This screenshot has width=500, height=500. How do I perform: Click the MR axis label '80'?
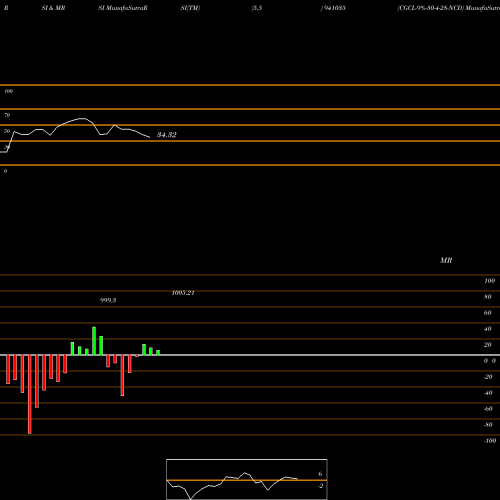pos(487,297)
